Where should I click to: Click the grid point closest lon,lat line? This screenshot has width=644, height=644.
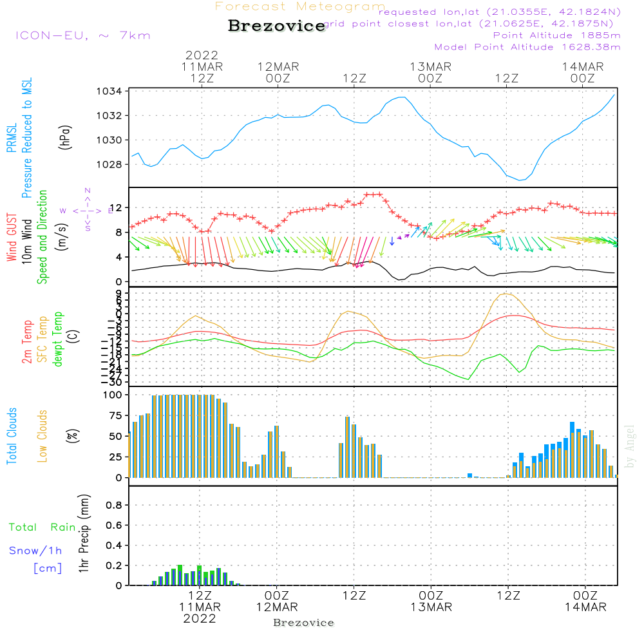point(468,24)
